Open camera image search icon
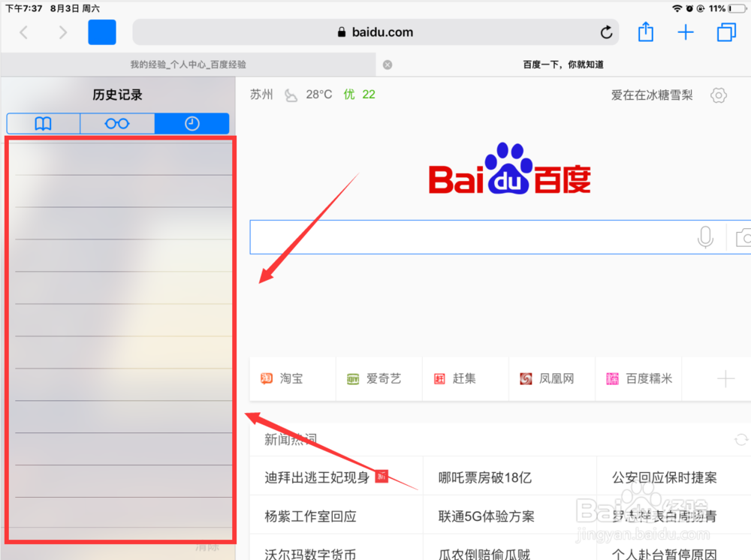Screen dimensions: 751x560 [x=743, y=237]
